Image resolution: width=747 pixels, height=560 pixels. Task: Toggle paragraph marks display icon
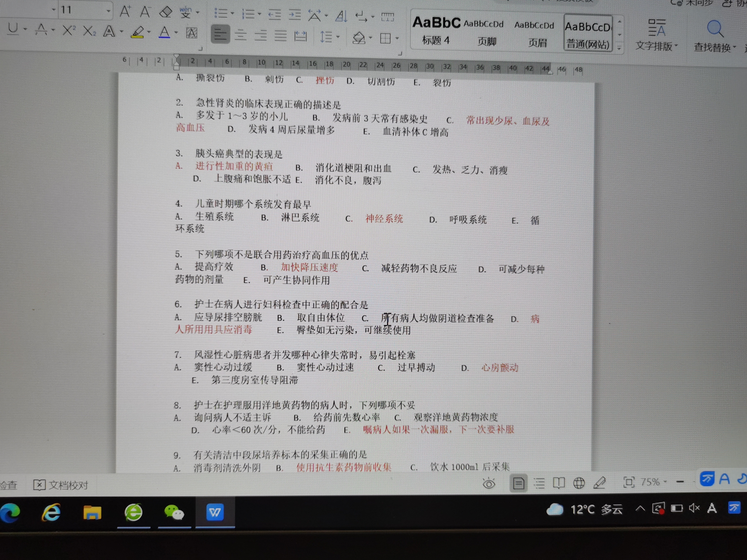pos(361,17)
